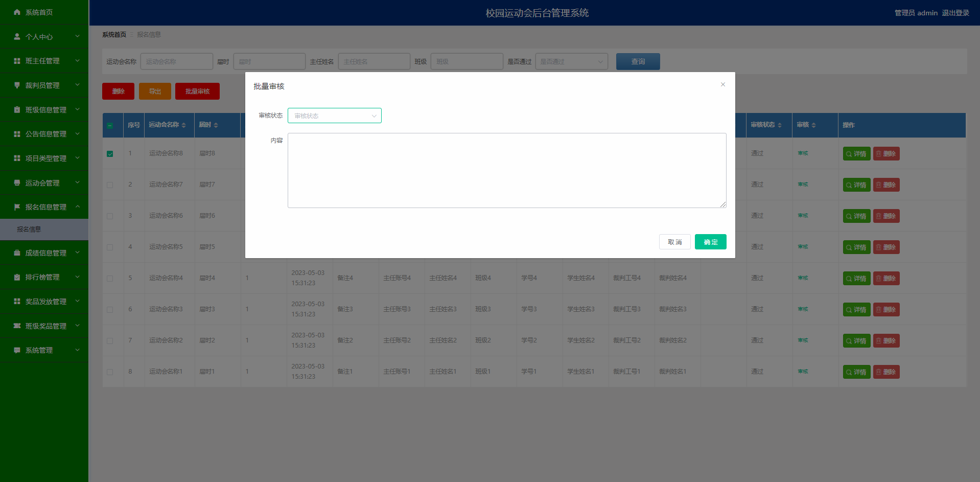Focus the 运动会名称 search field
Screen dimensions: 980x482
(177, 61)
